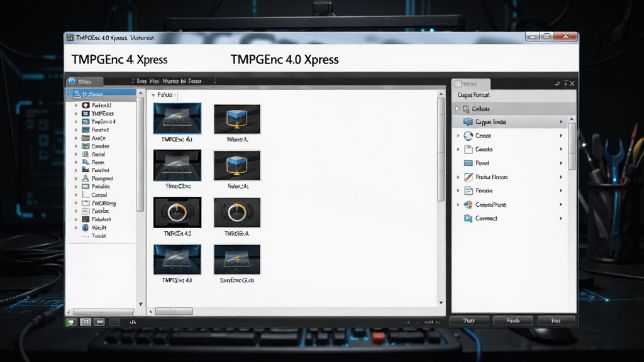The width and height of the screenshot is (644, 362).
Task: Click the thumbnail area horizontal scrollbar thumb
Action: pos(174,312)
